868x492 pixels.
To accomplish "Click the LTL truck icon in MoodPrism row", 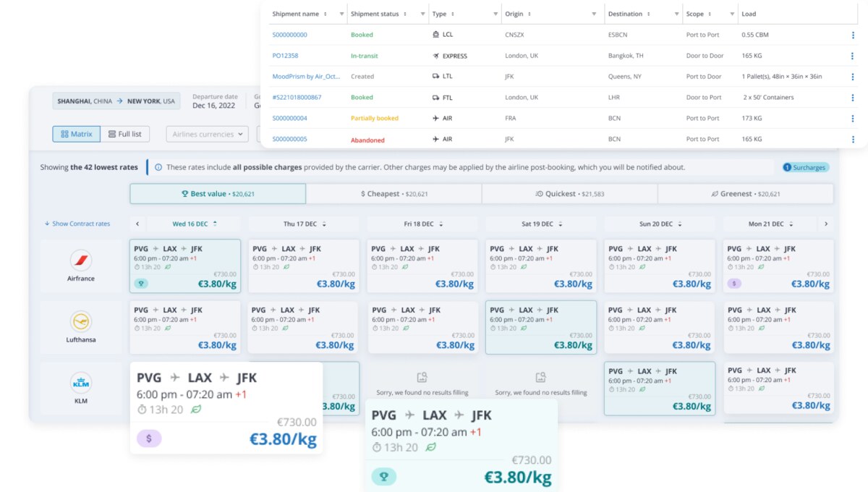I will tap(435, 77).
